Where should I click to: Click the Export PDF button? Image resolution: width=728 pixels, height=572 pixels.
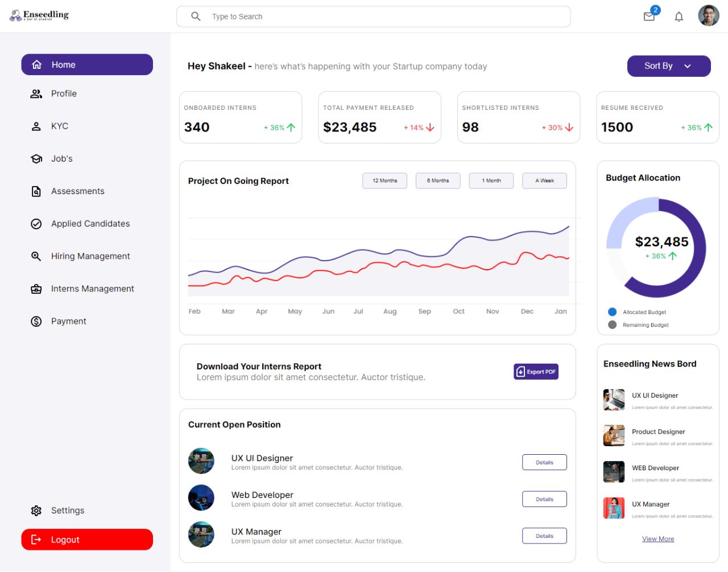pyautogui.click(x=536, y=372)
